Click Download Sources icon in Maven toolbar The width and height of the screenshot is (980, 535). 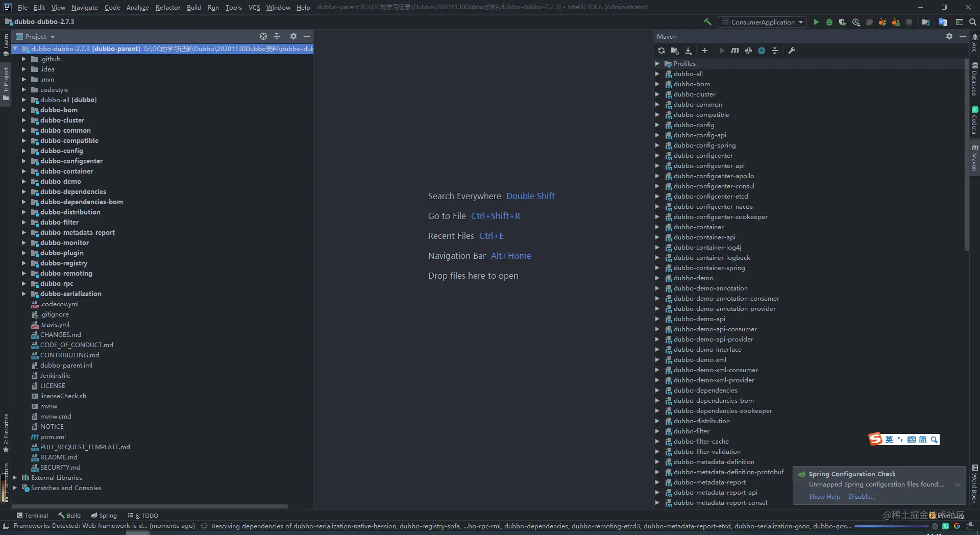(x=689, y=51)
